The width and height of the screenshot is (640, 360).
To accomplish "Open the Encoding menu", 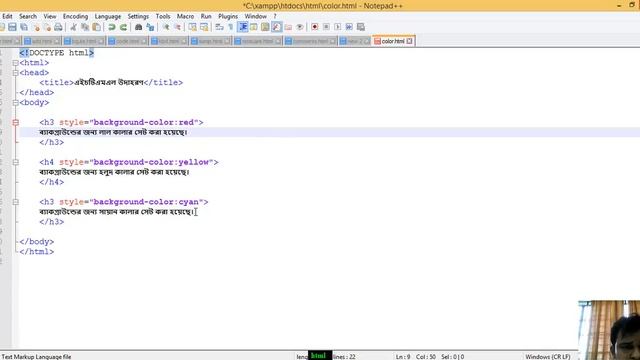I will click(76, 16).
